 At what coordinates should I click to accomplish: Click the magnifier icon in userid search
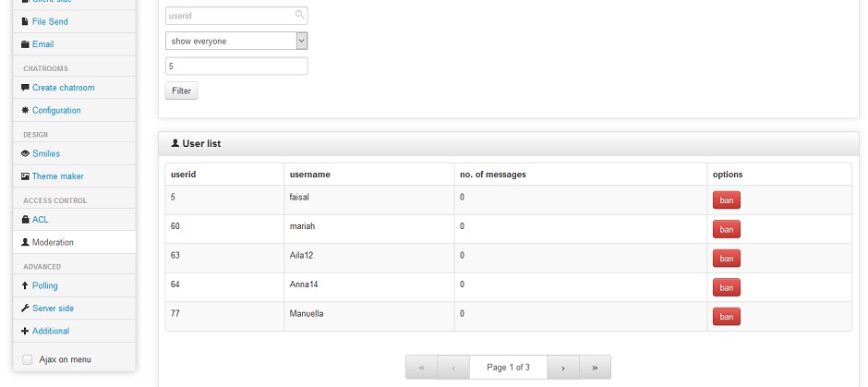tap(299, 15)
